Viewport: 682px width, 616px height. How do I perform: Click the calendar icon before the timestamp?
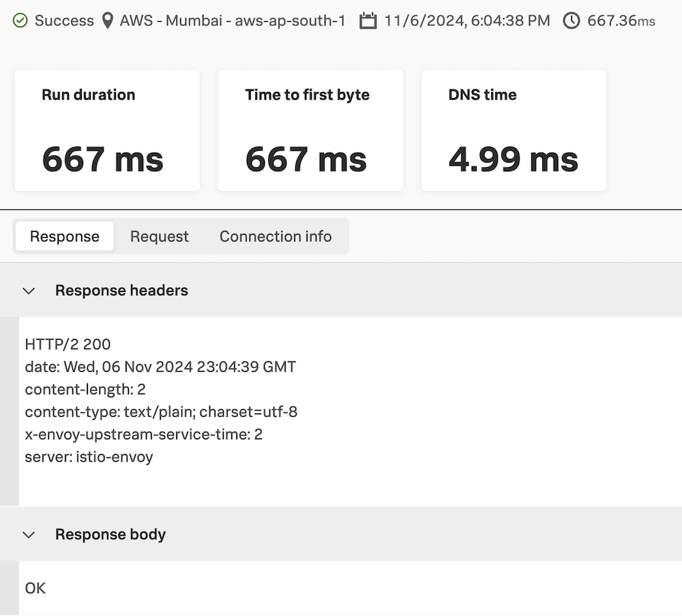368,20
